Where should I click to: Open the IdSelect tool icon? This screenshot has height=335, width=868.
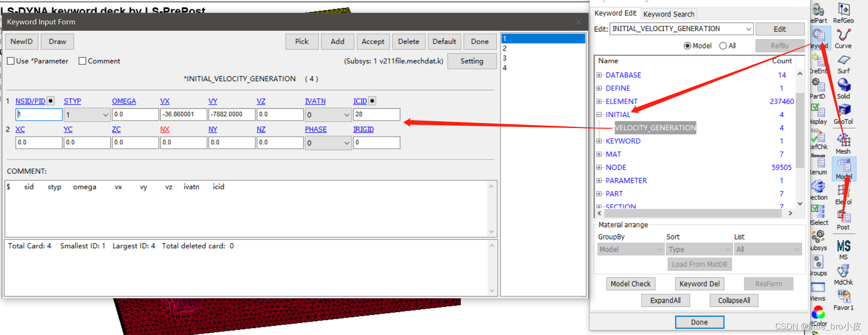818,215
